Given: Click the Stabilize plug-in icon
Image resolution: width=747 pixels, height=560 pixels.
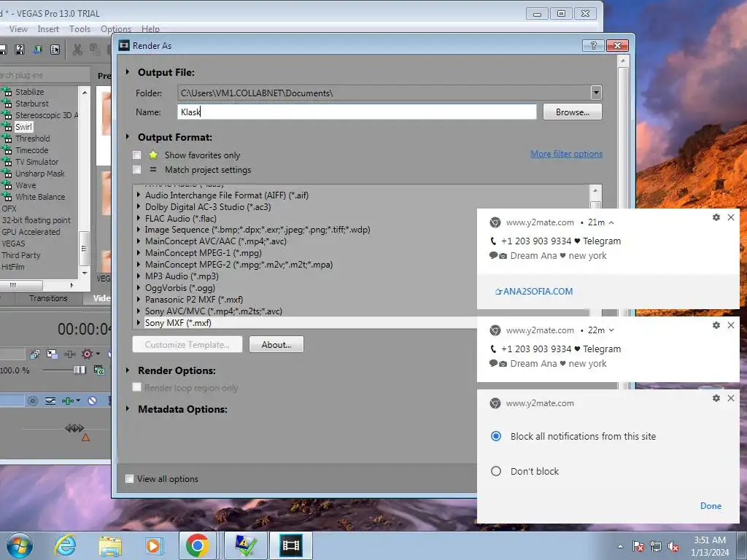Looking at the screenshot, I should click(7, 91).
